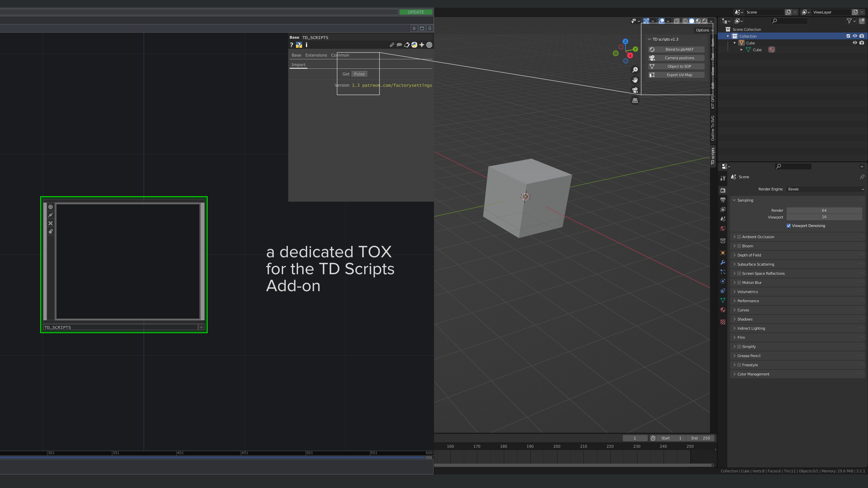
Task: Hide the Cube object with its eye toggle
Action: [855, 43]
